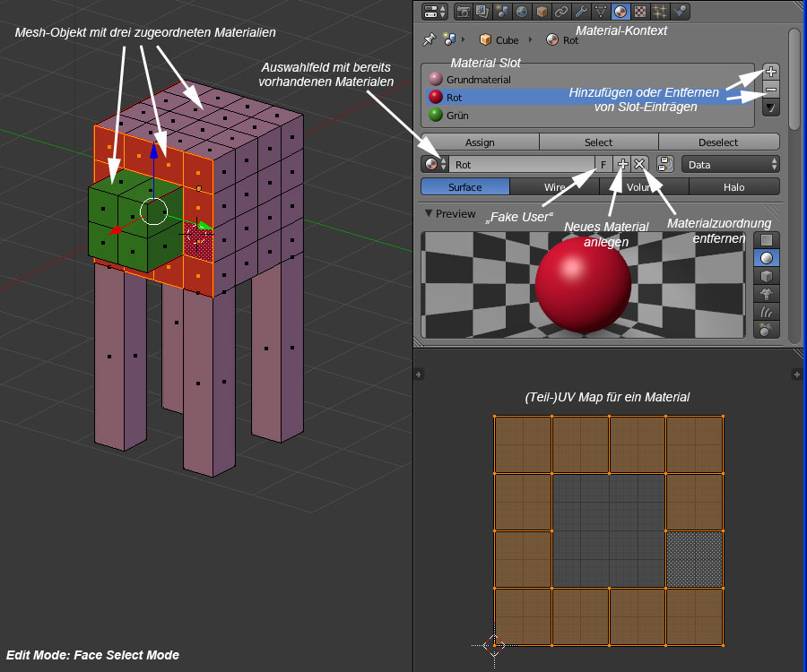Click the minus icon to remove the material slot
This screenshot has width=807, height=672.
[771, 90]
